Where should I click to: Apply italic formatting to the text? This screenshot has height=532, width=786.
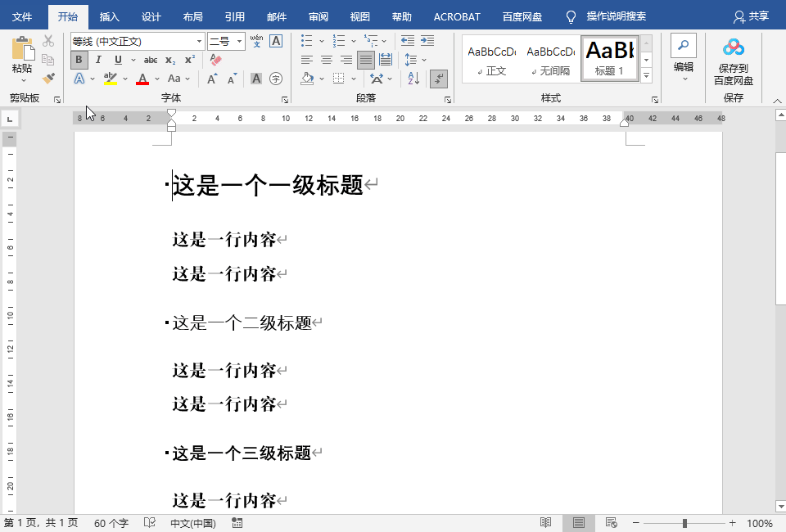point(97,60)
